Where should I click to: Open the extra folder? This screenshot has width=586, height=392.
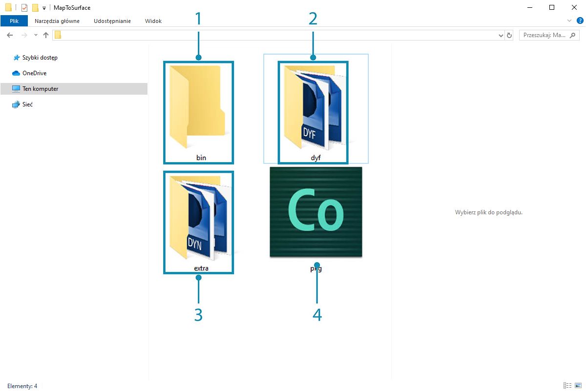point(198,222)
